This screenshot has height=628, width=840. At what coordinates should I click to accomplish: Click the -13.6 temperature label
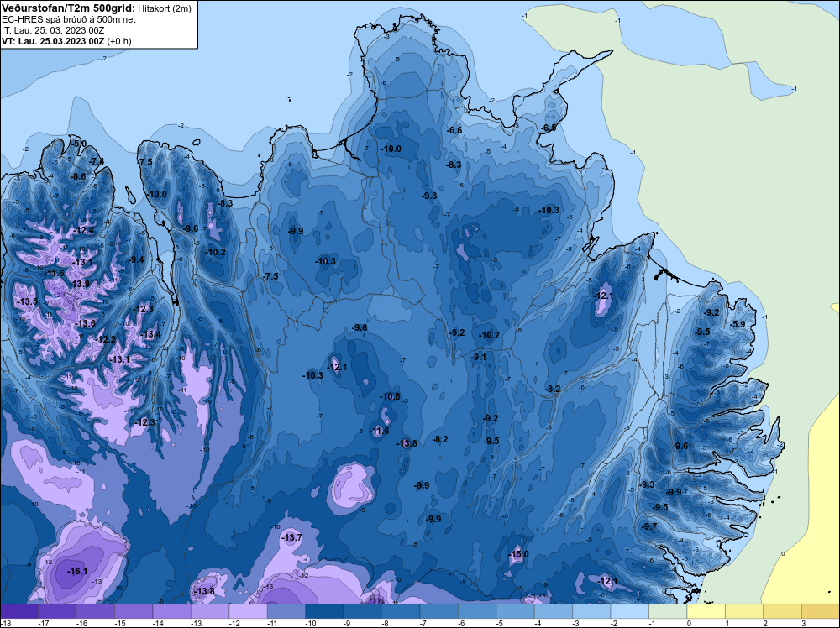tap(86, 323)
